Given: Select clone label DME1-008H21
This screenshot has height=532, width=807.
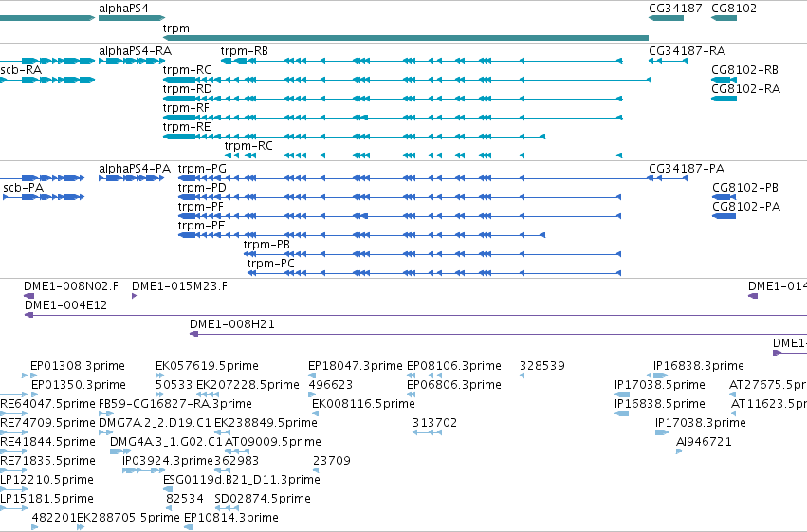Looking at the screenshot, I should click(x=232, y=324).
